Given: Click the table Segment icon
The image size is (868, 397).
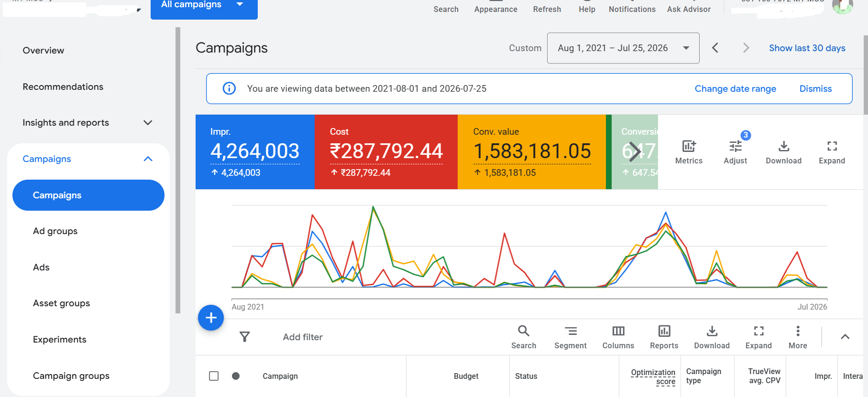Looking at the screenshot, I should tap(571, 331).
